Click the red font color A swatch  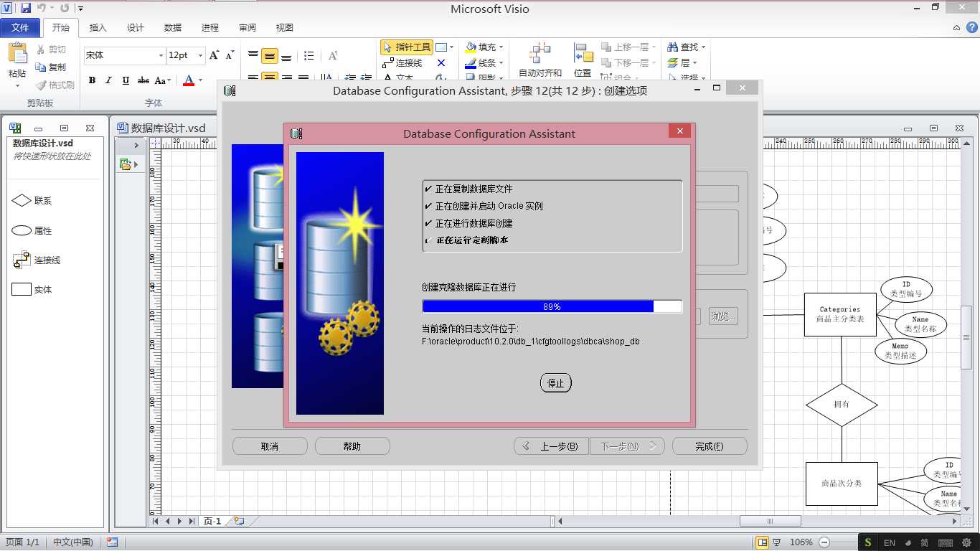(189, 80)
